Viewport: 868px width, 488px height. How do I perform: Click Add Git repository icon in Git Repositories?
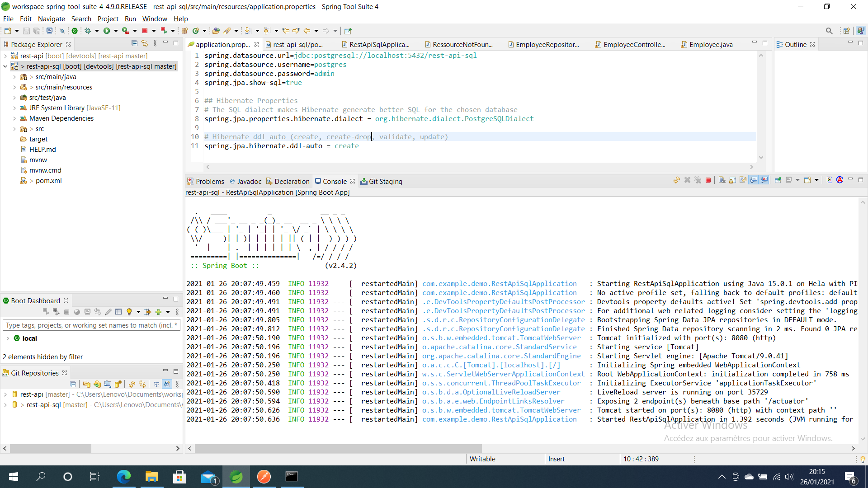point(86,384)
